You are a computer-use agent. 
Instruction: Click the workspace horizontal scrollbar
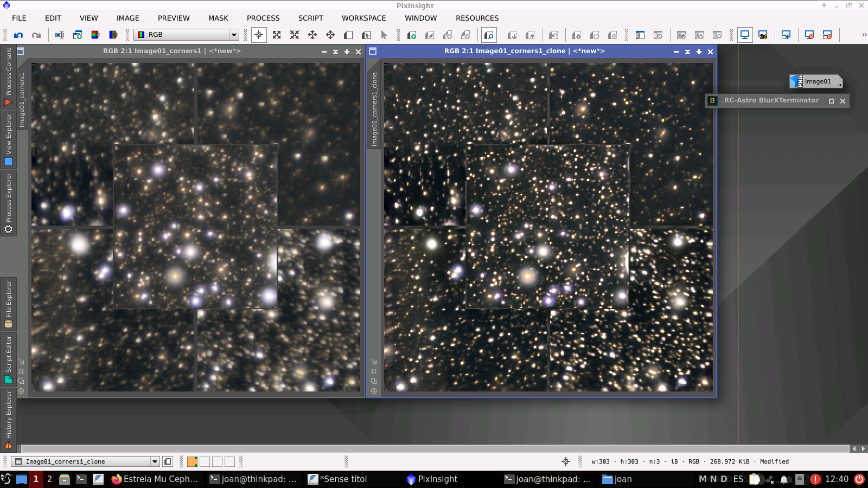click(x=434, y=448)
